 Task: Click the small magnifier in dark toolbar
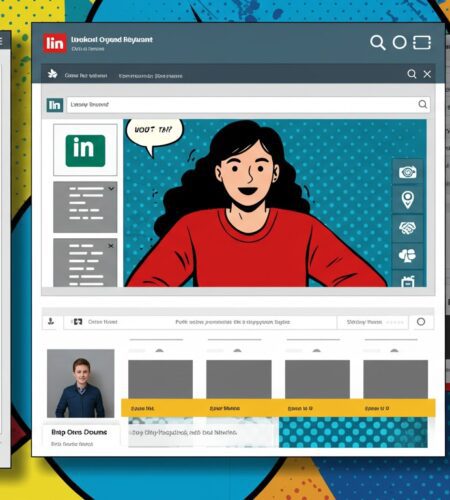(412, 74)
